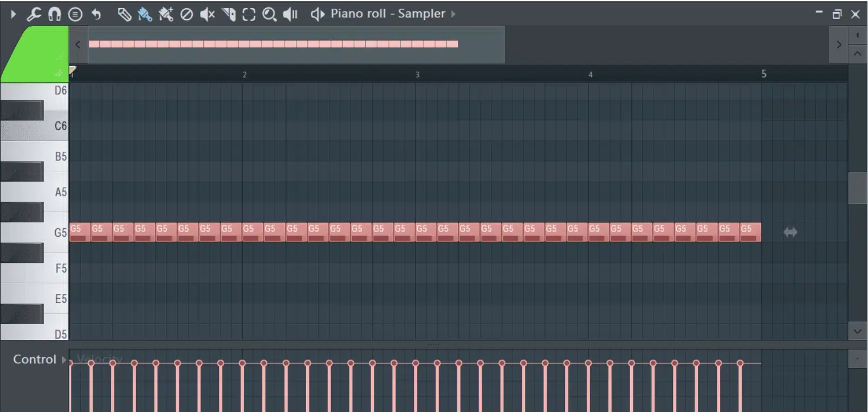Screen dimensions: 868x412
Task: Jump to bar 4 on the timeline
Action: (591, 75)
